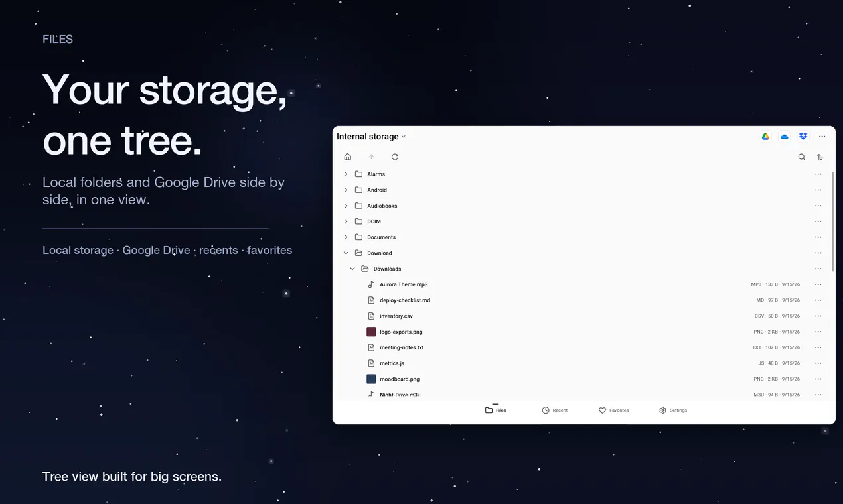Expand the Documents folder chevron

[346, 237]
